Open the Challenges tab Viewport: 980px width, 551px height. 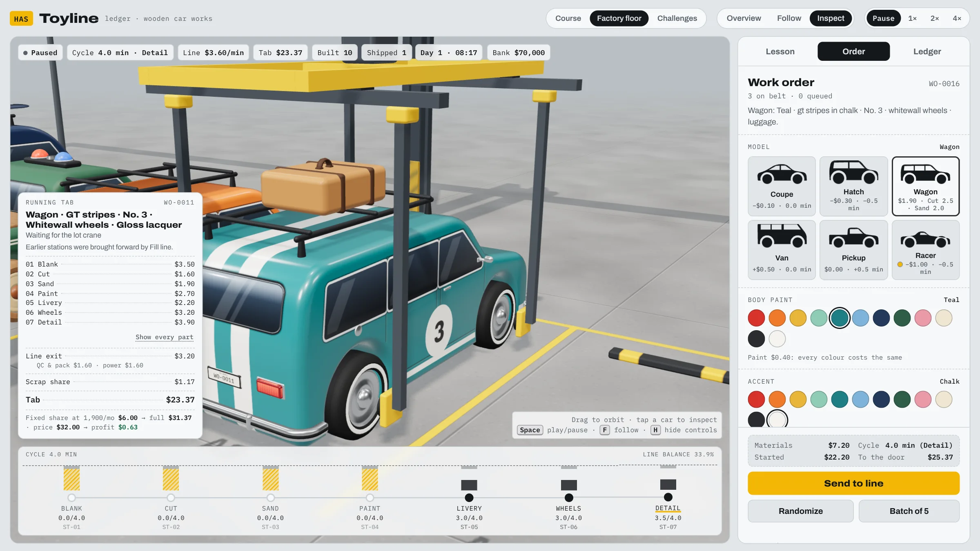point(677,18)
